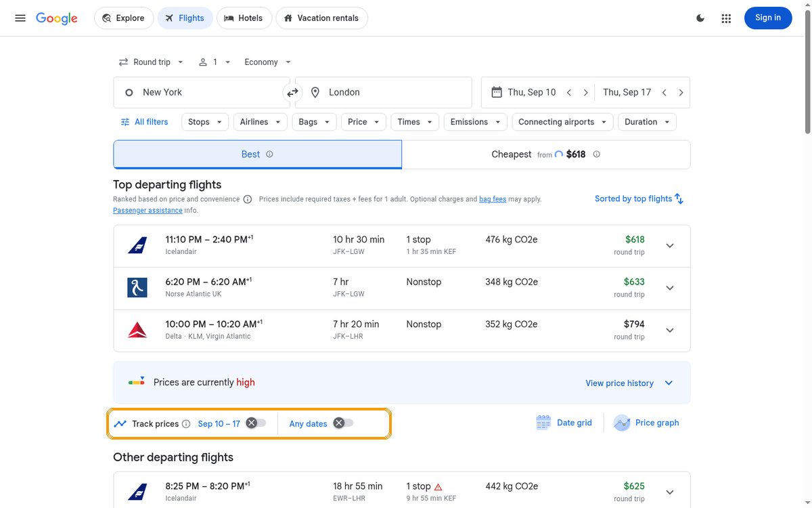Open the Vacation rentals tab
Image resolution: width=812 pixels, height=508 pixels.
coord(322,18)
